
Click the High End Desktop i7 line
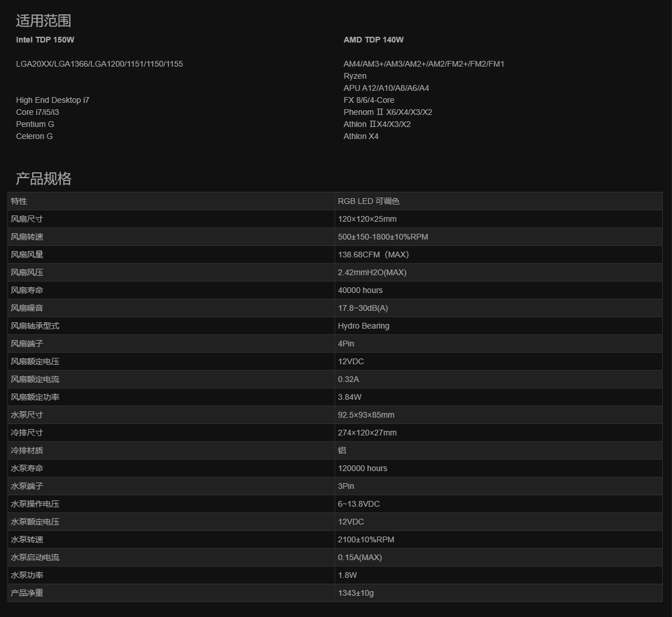pyautogui.click(x=53, y=100)
